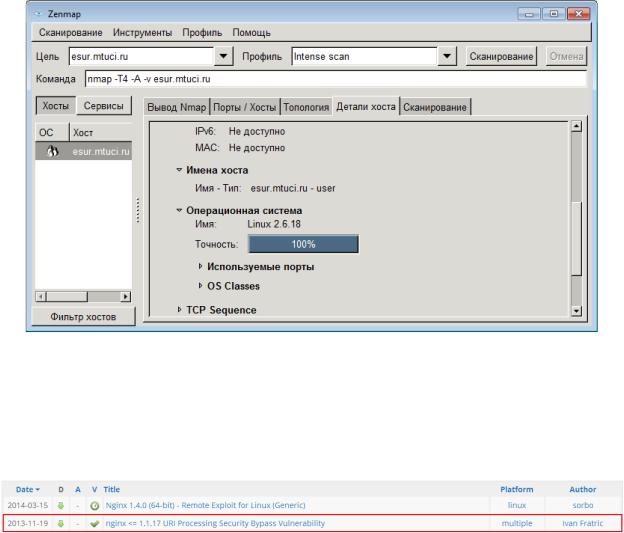
Task: Open the sorbo author link
Action: (583, 505)
